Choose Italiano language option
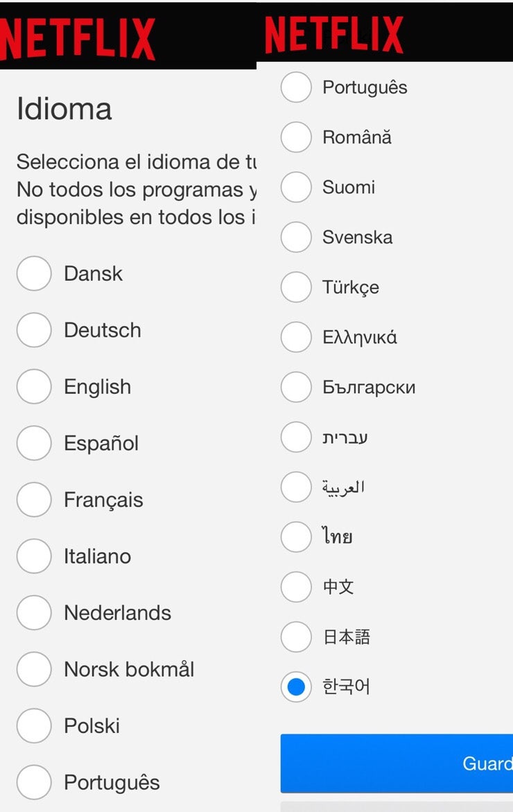This screenshot has height=812, width=513. 34,556
